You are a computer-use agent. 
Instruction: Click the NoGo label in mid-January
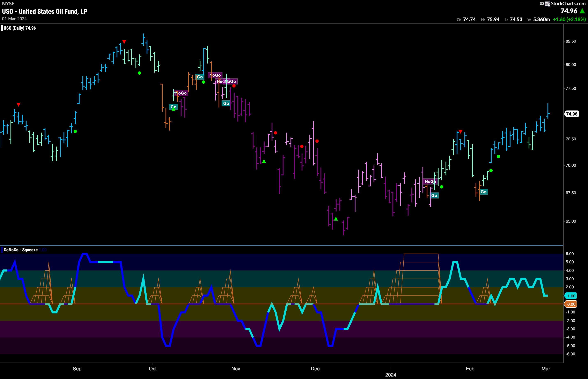pyautogui.click(x=430, y=181)
